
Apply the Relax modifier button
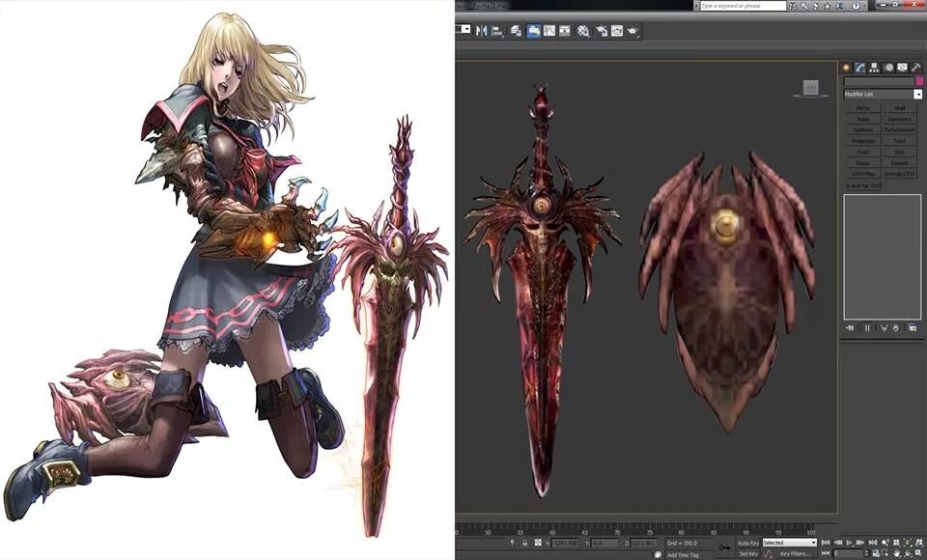[x=863, y=162]
